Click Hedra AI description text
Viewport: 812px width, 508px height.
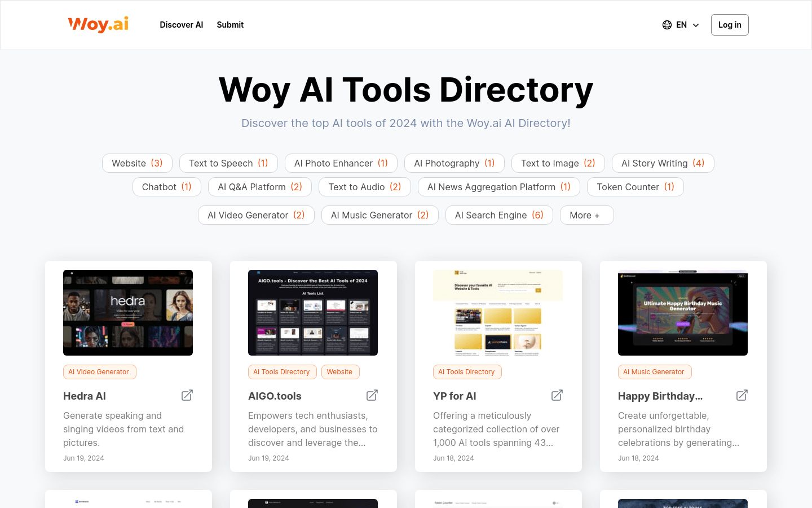pos(123,429)
